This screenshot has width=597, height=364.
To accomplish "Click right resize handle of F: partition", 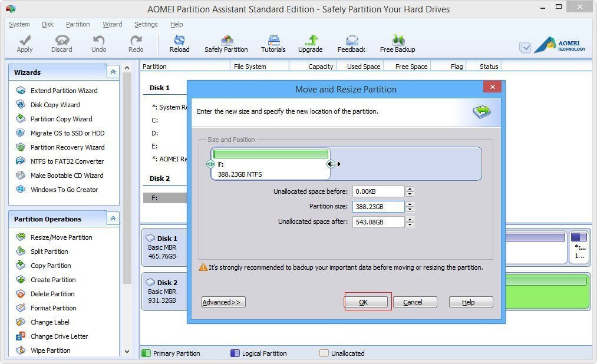I will [x=331, y=164].
